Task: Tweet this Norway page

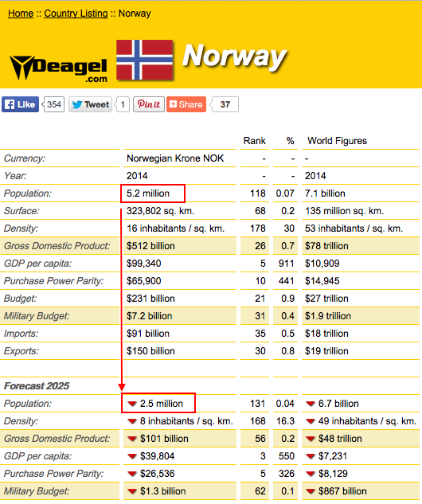Action: click(x=90, y=104)
